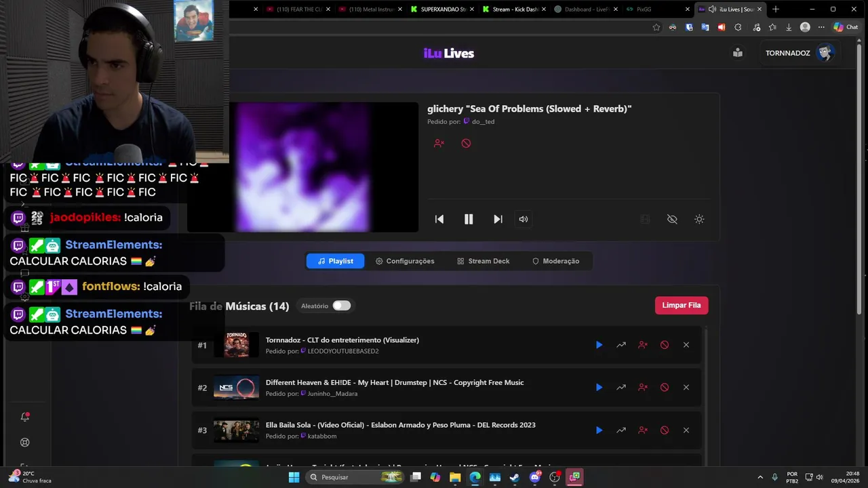Click the song title Sea Of Problems

(529, 108)
